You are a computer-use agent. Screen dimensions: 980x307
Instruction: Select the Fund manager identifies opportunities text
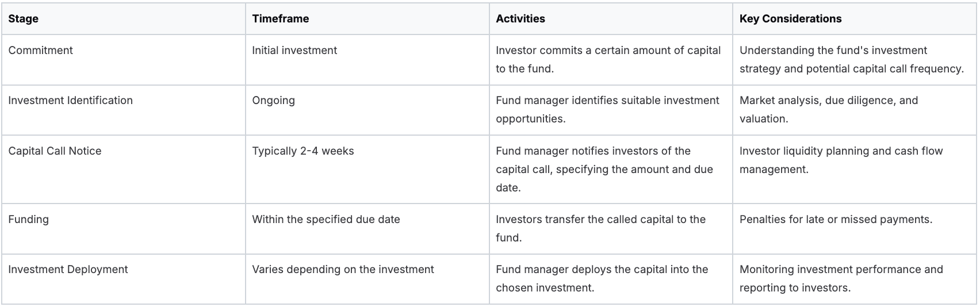click(x=607, y=109)
